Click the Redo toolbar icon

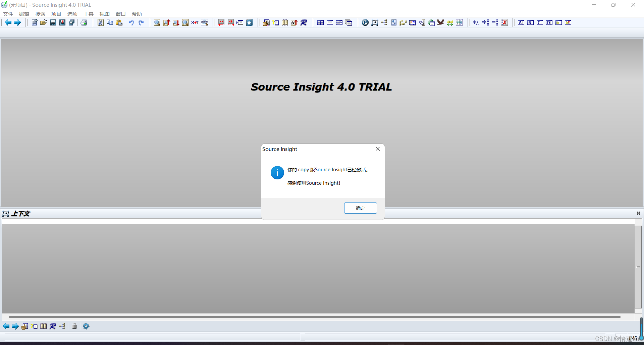(x=141, y=22)
